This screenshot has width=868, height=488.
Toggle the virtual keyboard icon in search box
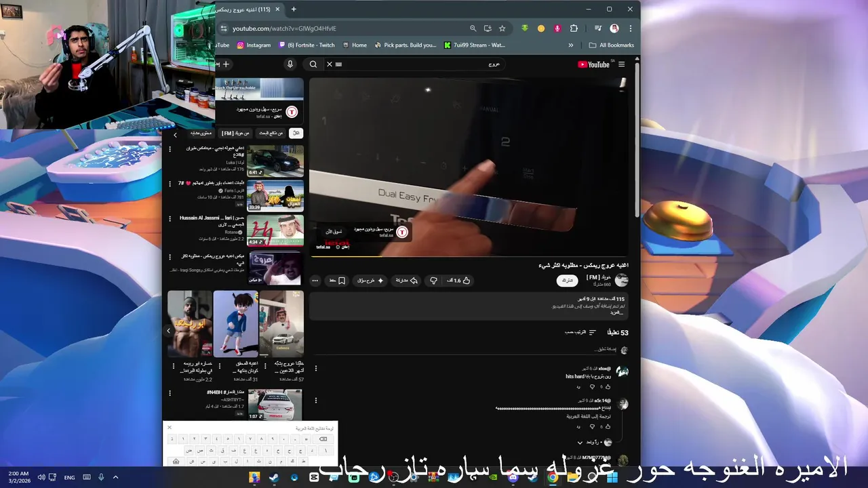click(338, 64)
